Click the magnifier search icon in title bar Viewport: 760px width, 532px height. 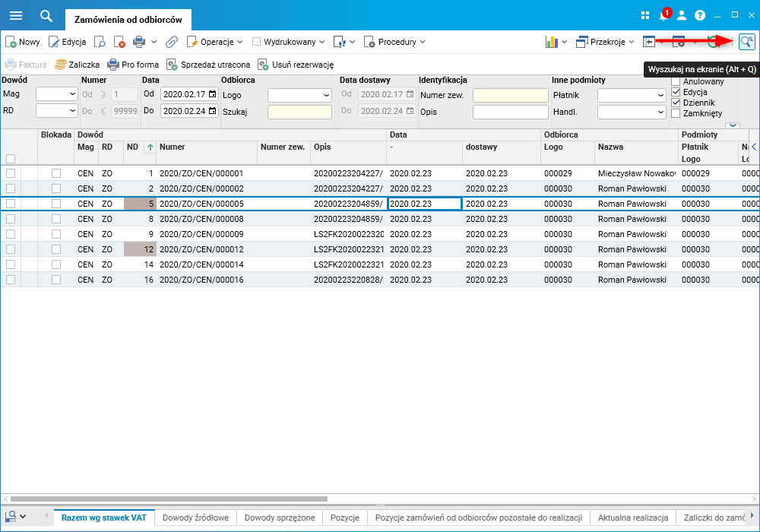[46, 15]
